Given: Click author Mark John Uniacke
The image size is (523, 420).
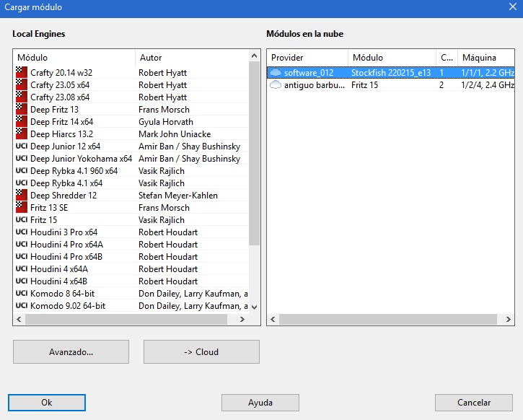Looking at the screenshot, I should click(175, 134).
